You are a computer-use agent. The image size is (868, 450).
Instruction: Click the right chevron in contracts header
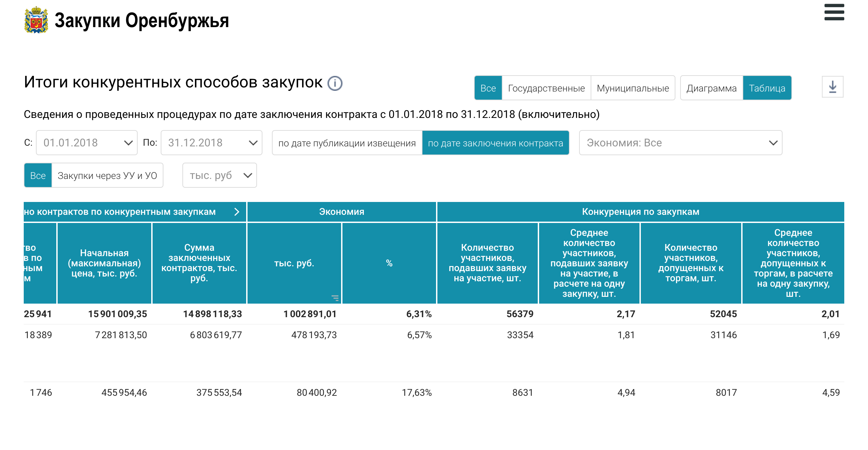click(237, 212)
